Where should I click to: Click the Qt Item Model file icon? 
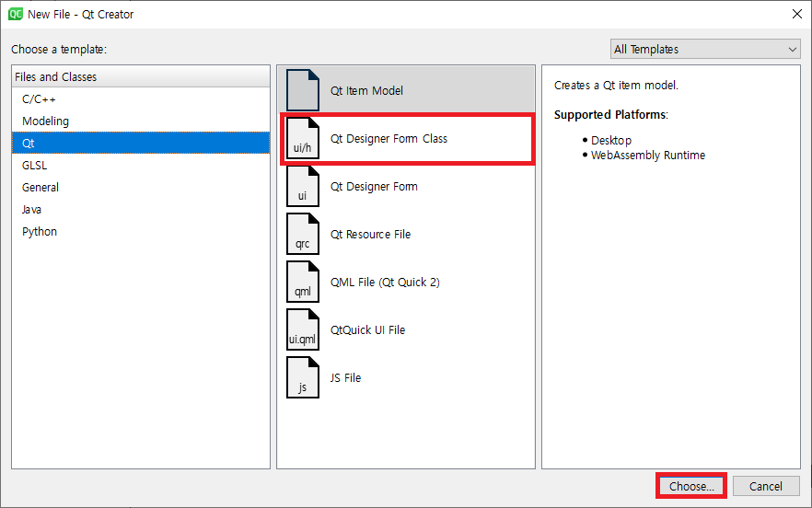pyautogui.click(x=303, y=90)
